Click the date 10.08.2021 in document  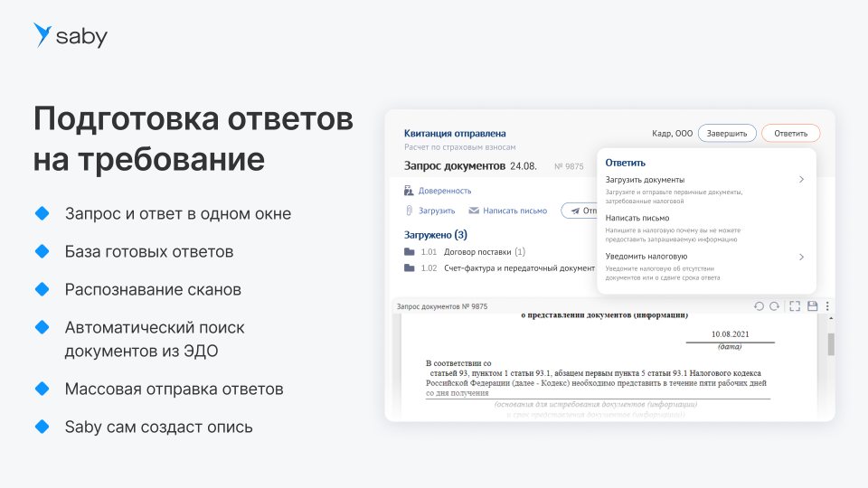(x=730, y=334)
